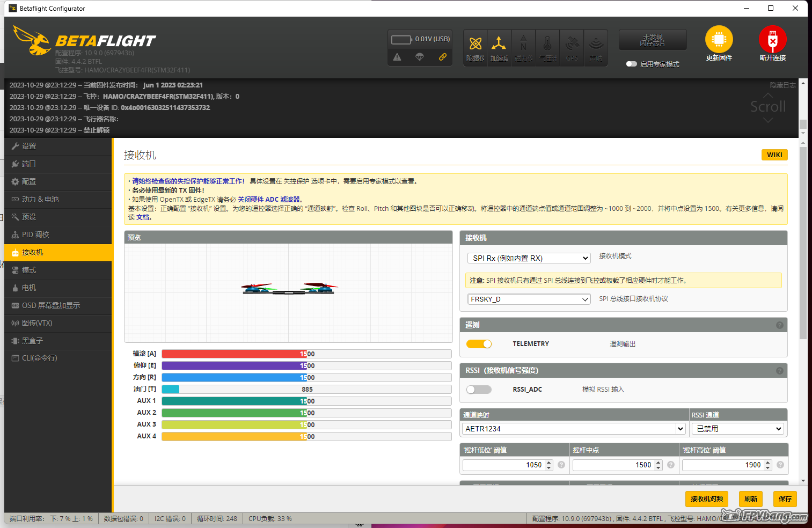
Task: Click the 保存 save button
Action: click(x=785, y=498)
